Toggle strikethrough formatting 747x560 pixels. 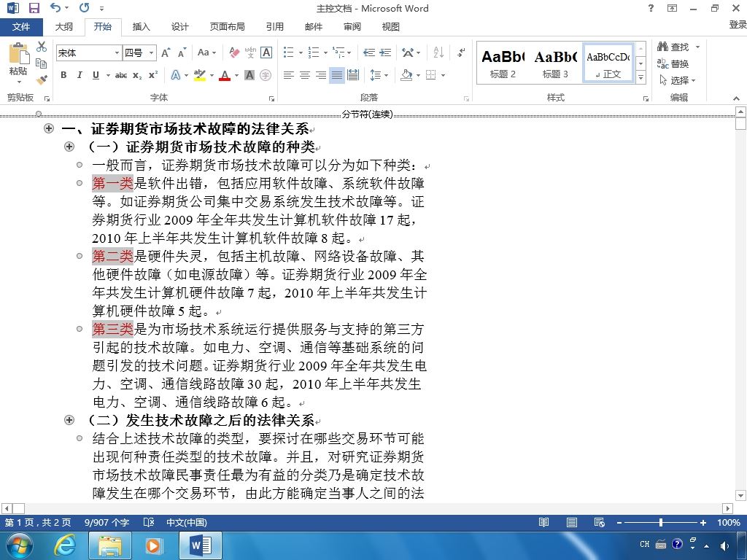point(121,75)
